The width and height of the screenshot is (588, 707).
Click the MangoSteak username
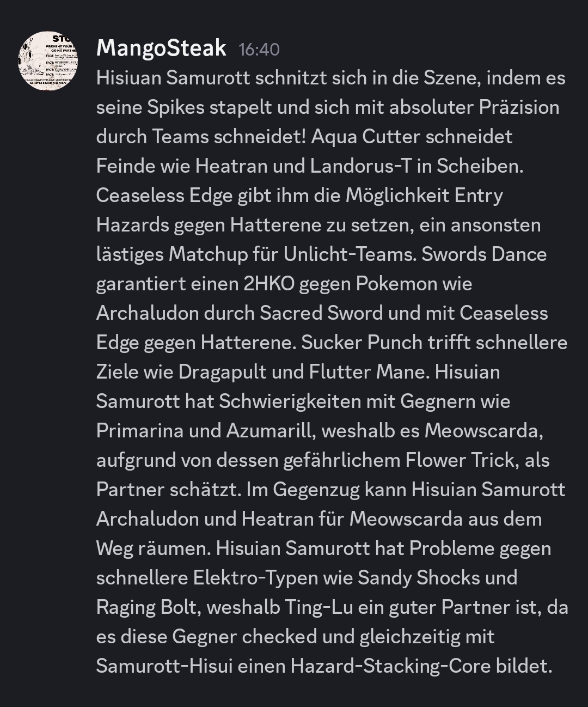pos(161,48)
